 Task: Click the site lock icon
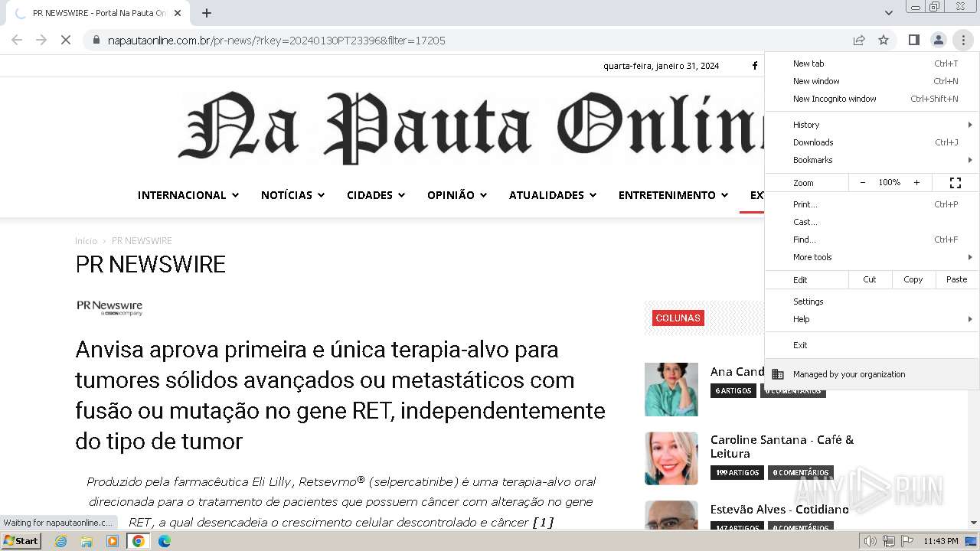[96, 40]
